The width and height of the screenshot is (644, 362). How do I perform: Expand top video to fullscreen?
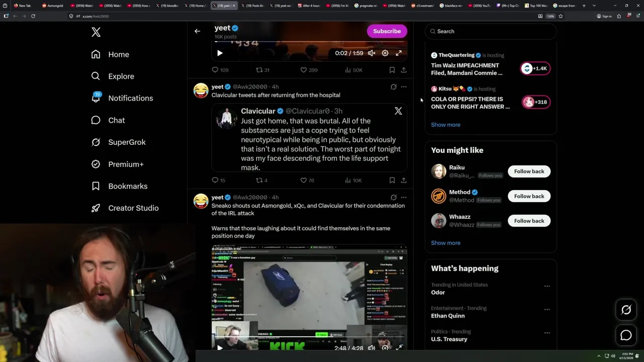click(x=398, y=53)
